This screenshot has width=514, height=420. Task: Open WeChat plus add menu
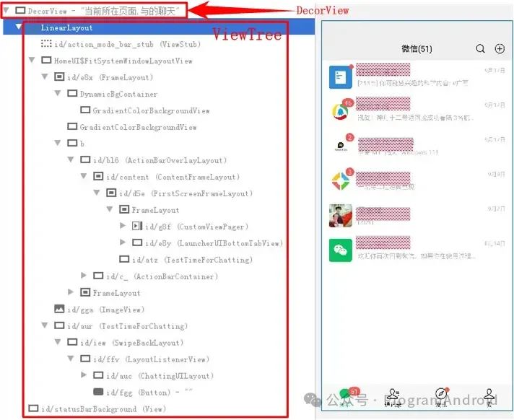coord(500,49)
